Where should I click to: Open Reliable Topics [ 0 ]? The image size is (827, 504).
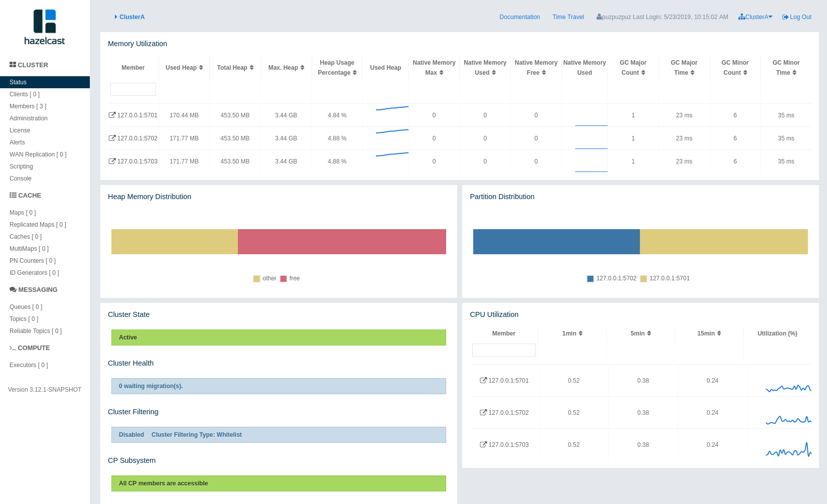pyautogui.click(x=36, y=331)
